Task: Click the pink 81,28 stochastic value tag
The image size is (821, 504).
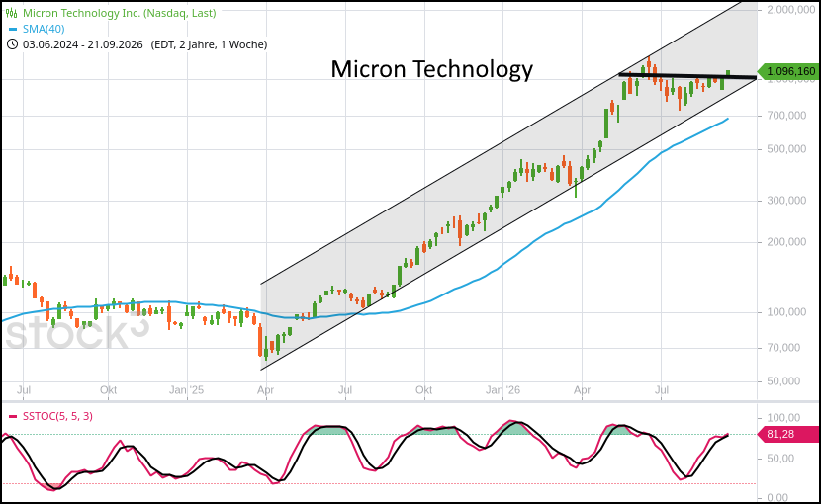Action: point(788,434)
